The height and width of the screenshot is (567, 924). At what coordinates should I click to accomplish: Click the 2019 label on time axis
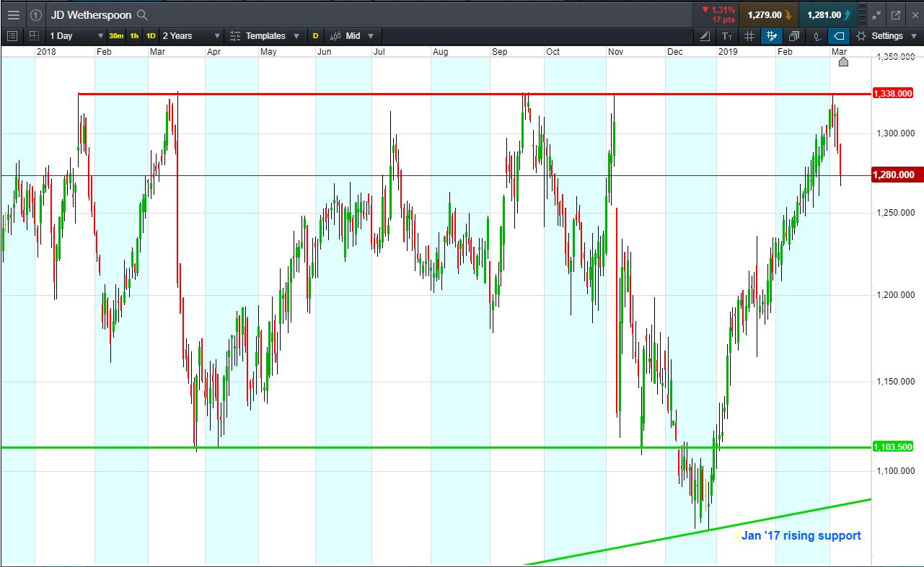point(727,52)
